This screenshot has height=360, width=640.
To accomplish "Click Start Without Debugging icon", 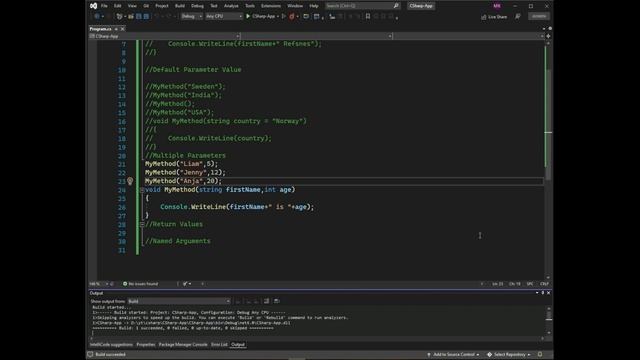I will point(284,16).
